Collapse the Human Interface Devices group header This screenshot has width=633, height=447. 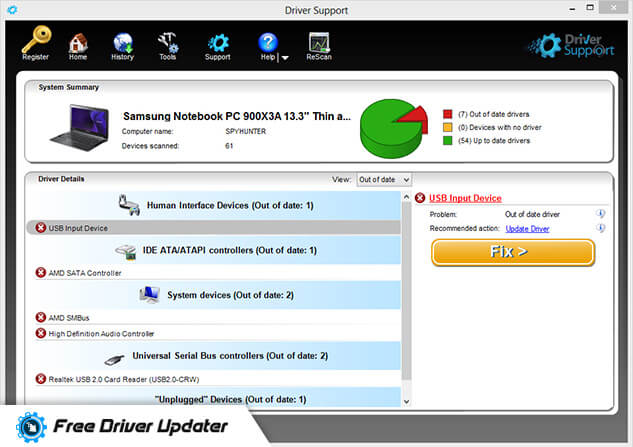(x=214, y=205)
